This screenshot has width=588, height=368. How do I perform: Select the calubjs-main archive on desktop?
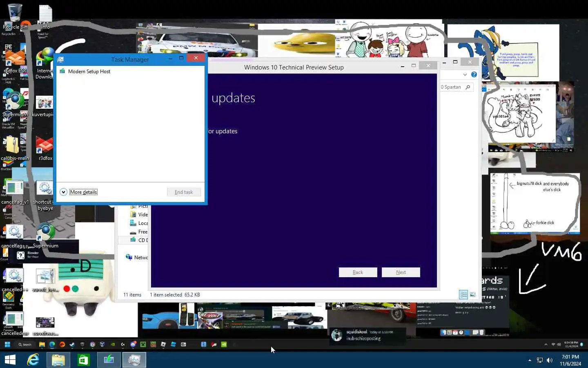15,148
